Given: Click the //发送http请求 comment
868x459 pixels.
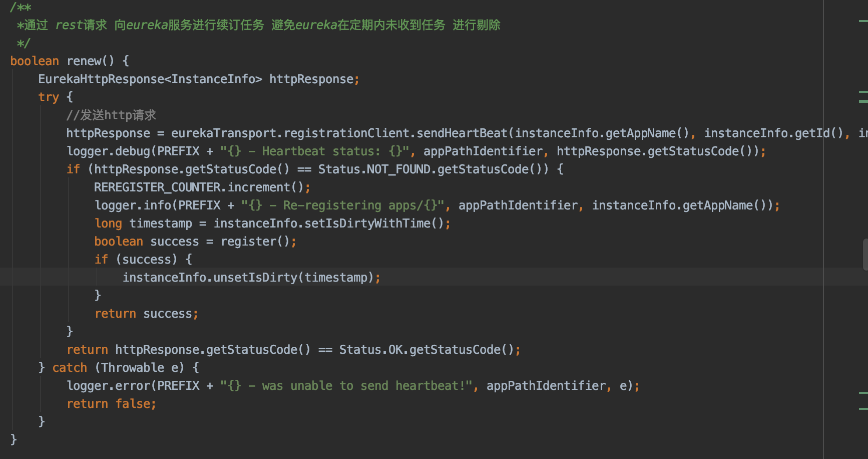Looking at the screenshot, I should click(111, 115).
